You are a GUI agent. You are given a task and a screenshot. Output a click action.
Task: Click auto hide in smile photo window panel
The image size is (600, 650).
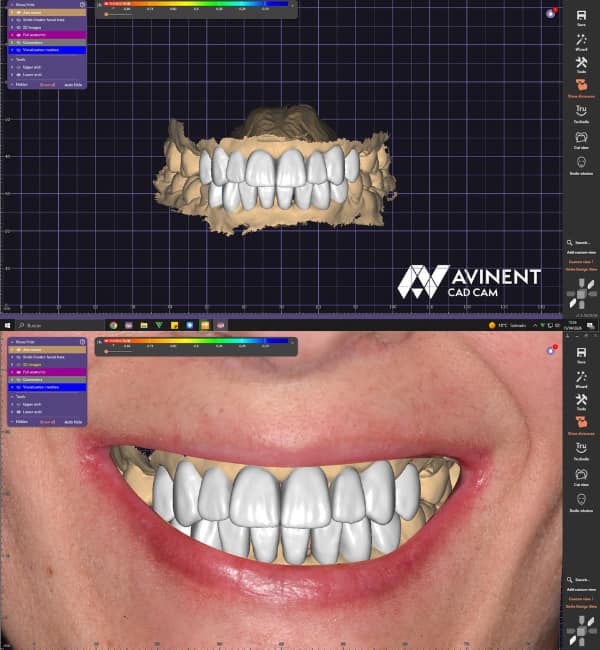[73, 422]
